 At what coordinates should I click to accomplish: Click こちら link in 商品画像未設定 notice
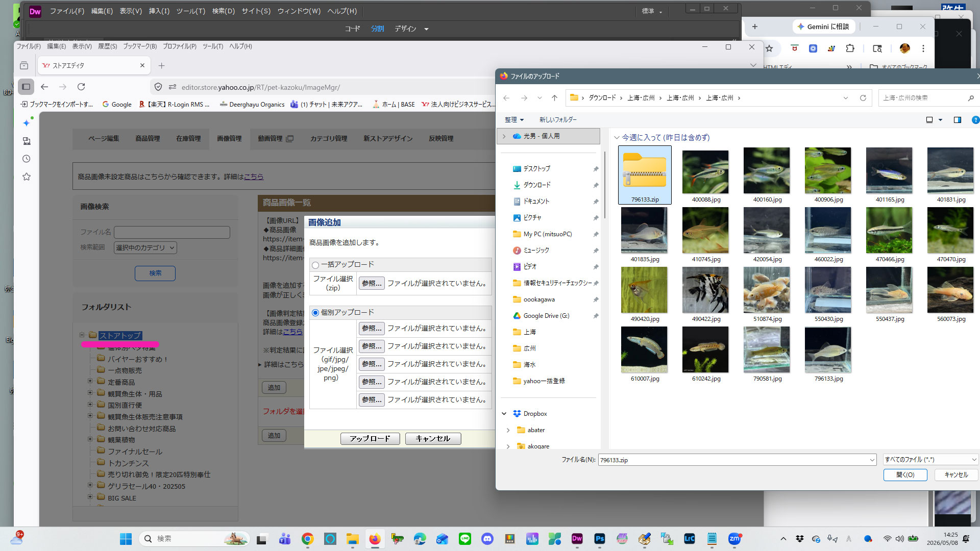tap(254, 177)
